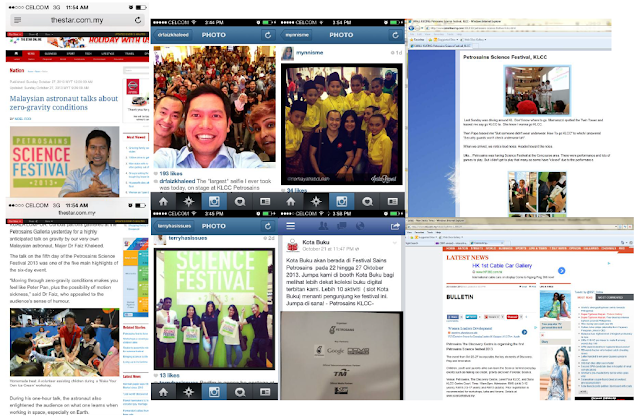Go back via 'terryhasissues' button in Instagram header
Image resolution: width=640 pixels, height=417 pixels.
[x=174, y=226]
